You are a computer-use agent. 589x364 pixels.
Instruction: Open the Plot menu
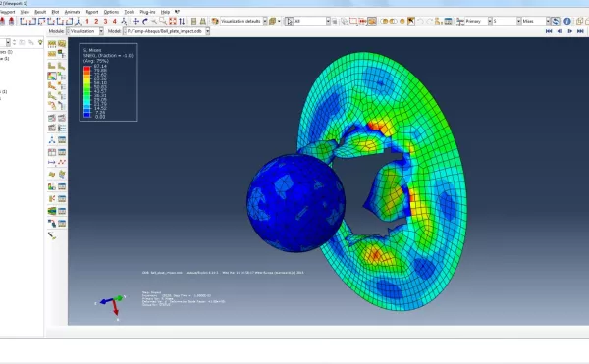pyautogui.click(x=55, y=12)
